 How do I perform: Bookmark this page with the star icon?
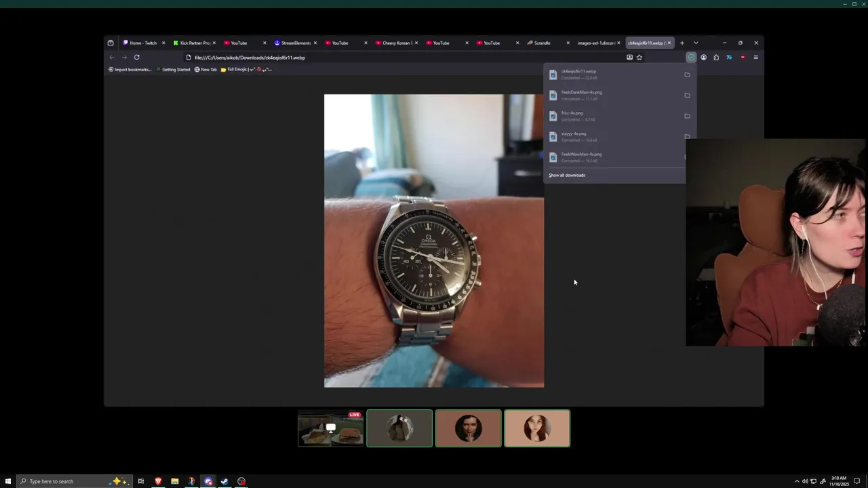click(639, 58)
